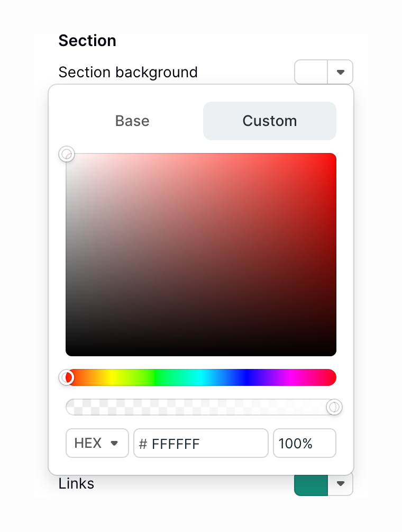Click the hex value input field
Image resolution: width=402 pixels, height=532 pixels.
point(201,443)
